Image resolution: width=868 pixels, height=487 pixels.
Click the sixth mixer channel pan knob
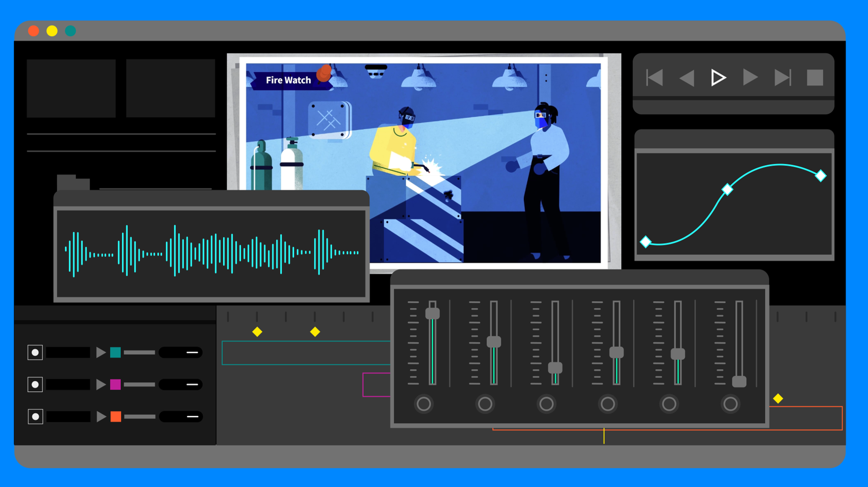coord(731,404)
